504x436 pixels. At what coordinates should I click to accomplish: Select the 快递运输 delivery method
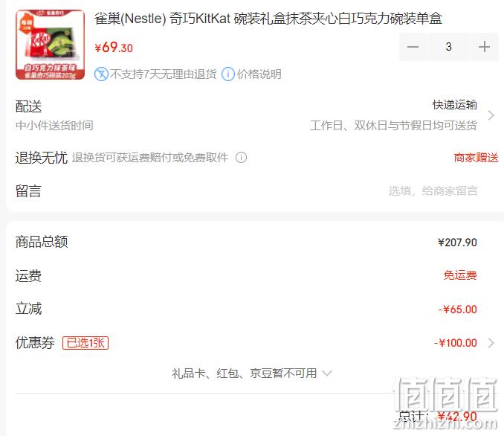(454, 105)
